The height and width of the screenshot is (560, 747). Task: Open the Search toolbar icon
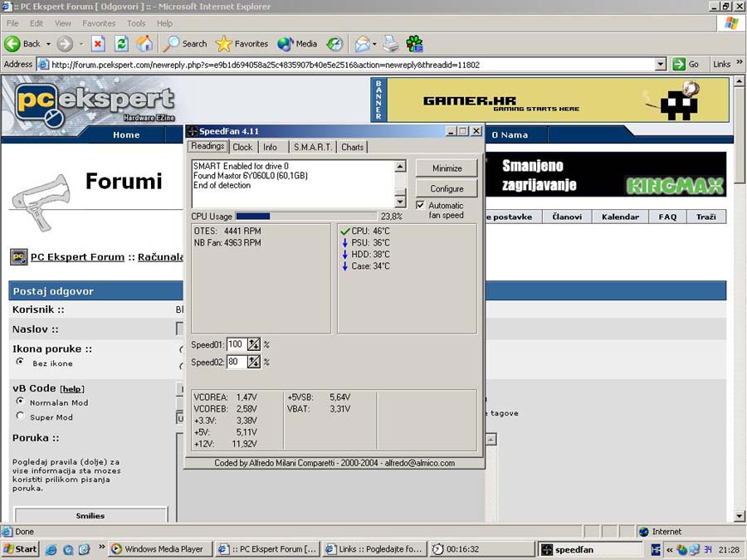172,43
